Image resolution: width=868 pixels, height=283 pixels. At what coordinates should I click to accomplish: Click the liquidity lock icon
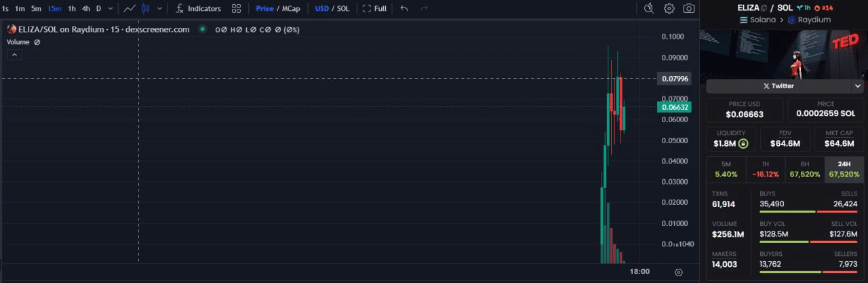[x=743, y=144]
